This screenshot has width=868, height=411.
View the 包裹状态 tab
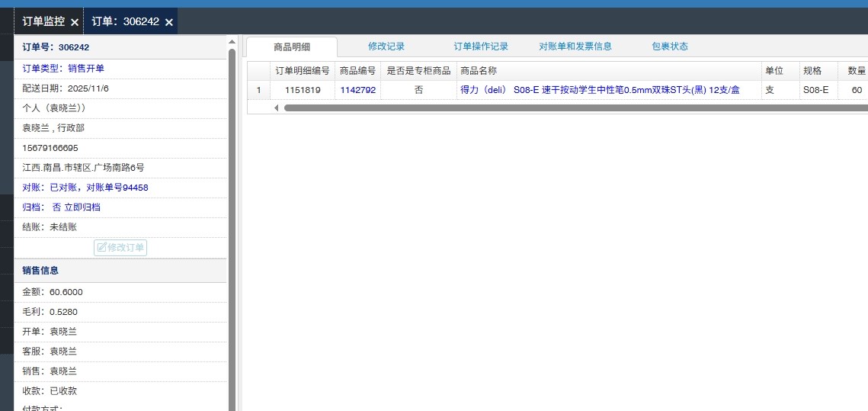click(x=669, y=47)
